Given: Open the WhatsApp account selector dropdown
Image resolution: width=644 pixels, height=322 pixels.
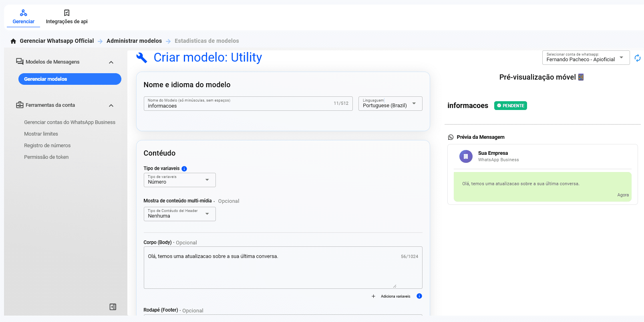Looking at the screenshot, I should pos(586,58).
